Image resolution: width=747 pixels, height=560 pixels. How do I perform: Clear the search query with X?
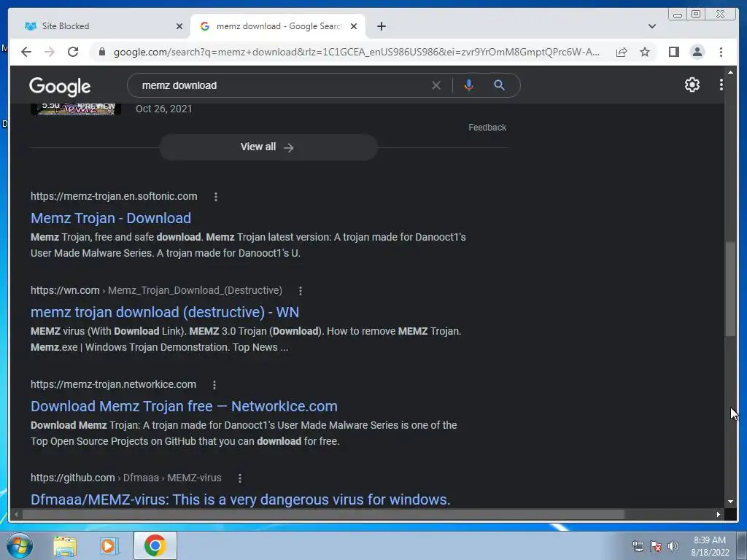(x=436, y=86)
